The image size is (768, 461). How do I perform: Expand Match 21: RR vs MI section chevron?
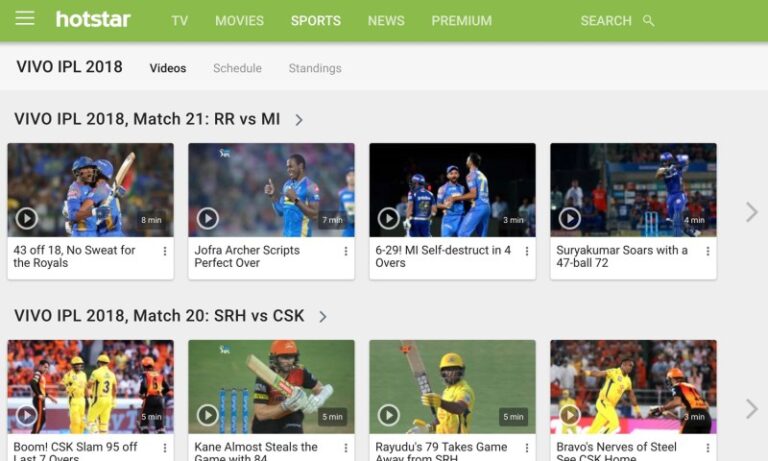pyautogui.click(x=299, y=120)
